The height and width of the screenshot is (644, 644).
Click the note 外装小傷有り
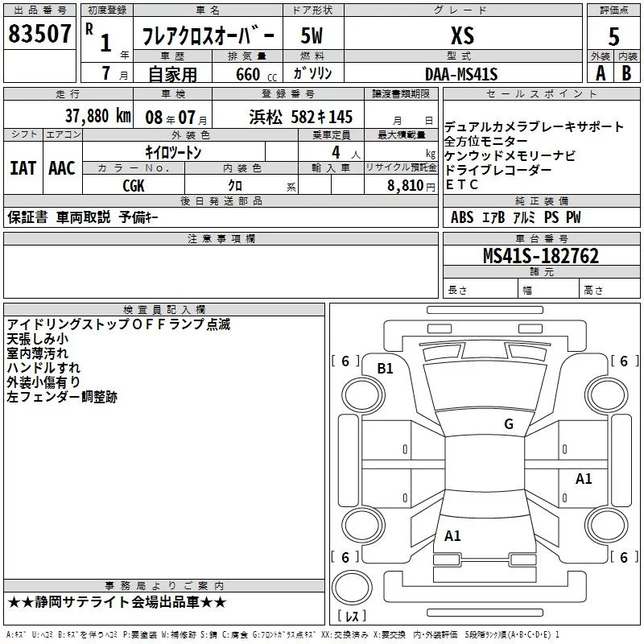click(43, 382)
